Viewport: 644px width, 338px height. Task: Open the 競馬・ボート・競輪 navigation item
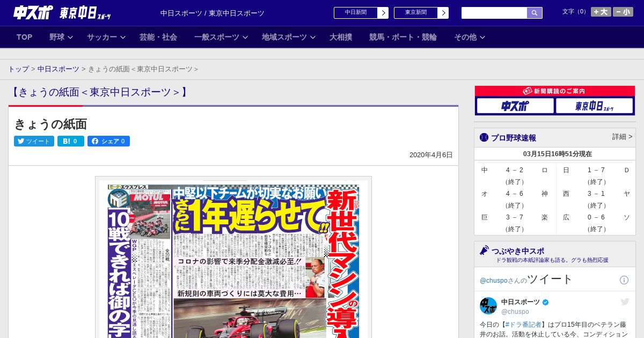click(x=403, y=37)
